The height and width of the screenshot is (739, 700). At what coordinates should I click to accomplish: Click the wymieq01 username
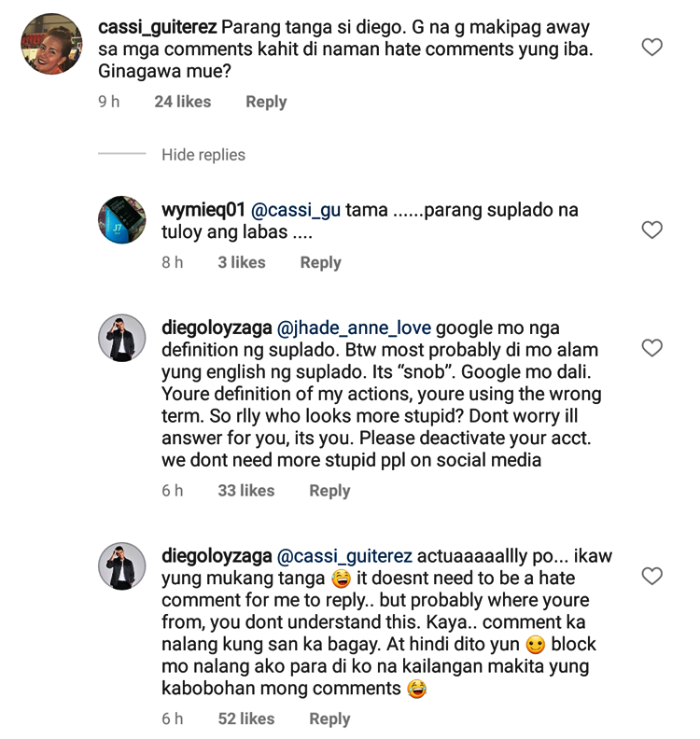point(202,211)
